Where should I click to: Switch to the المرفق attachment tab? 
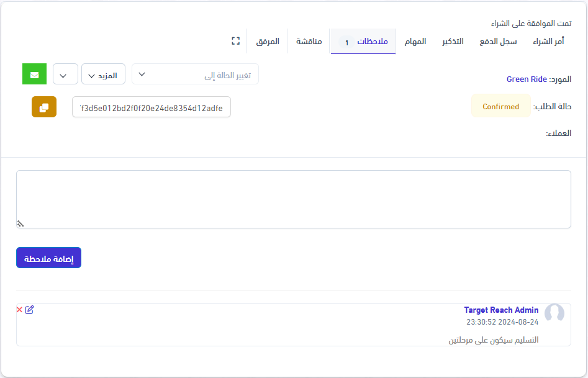(268, 42)
